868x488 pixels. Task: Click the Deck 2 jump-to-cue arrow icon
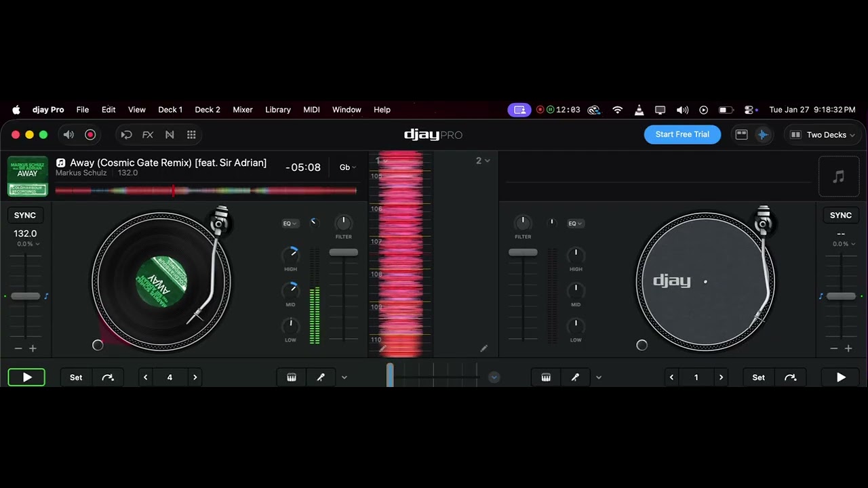point(791,378)
